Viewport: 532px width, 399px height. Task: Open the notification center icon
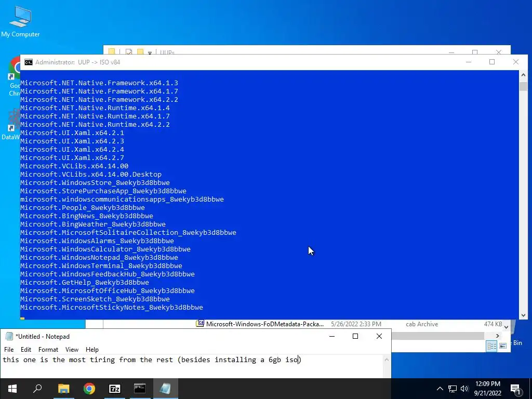515,389
